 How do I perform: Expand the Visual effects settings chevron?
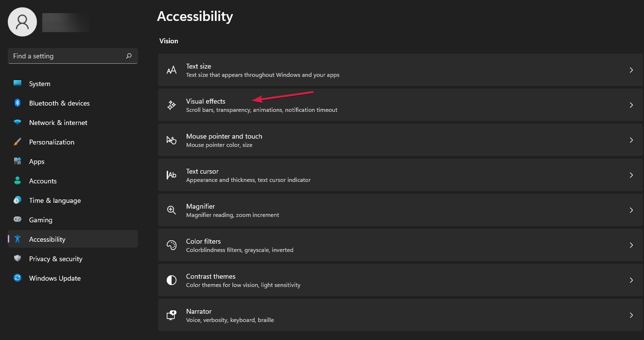631,105
